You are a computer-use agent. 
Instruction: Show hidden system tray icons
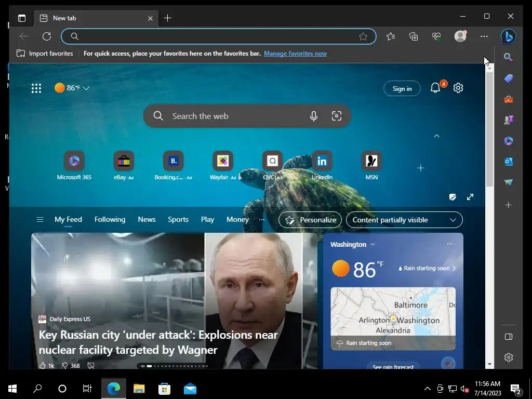[x=428, y=389]
